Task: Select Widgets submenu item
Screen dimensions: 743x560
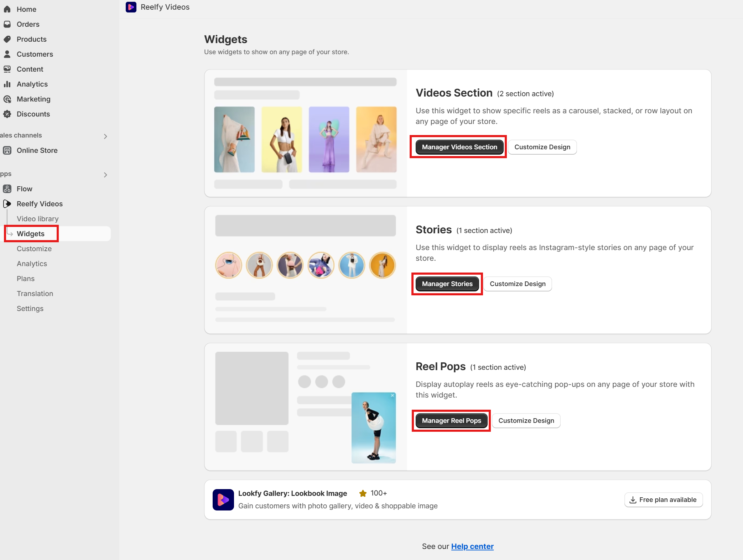Action: click(31, 234)
